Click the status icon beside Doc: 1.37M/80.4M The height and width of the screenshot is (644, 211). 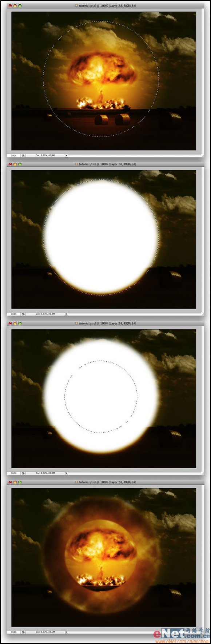(23, 155)
